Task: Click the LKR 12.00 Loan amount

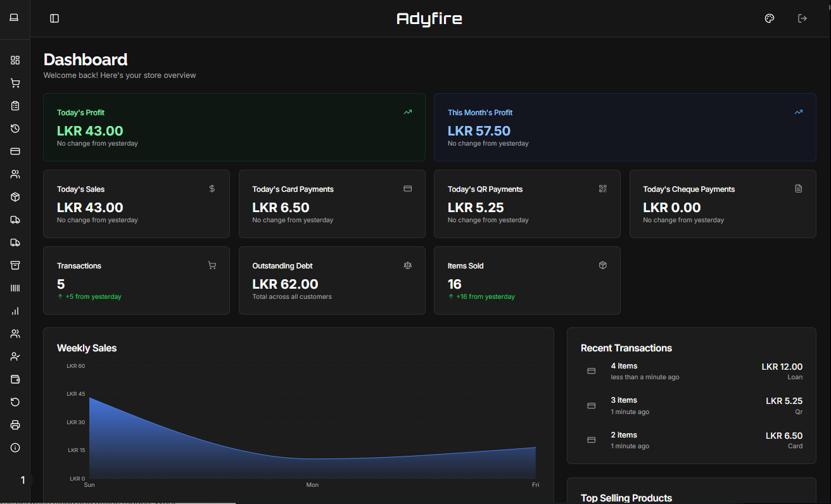Action: click(782, 367)
